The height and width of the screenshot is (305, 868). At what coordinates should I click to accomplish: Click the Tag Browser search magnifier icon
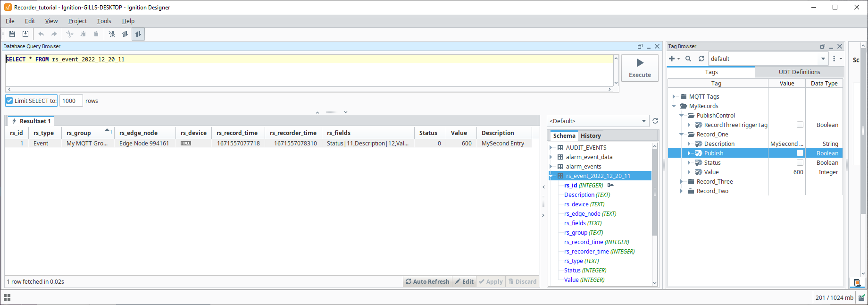688,59
